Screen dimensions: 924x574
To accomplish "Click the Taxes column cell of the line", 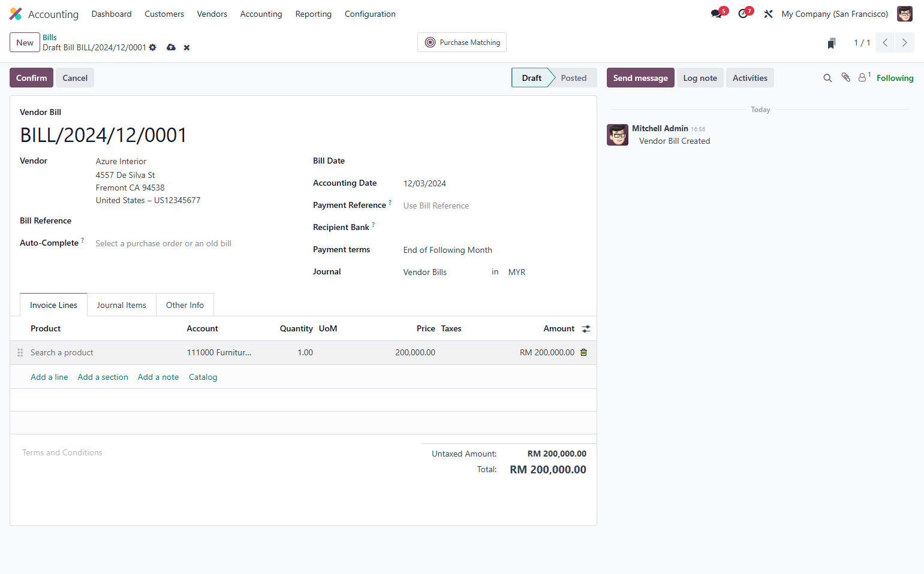I will tap(475, 352).
